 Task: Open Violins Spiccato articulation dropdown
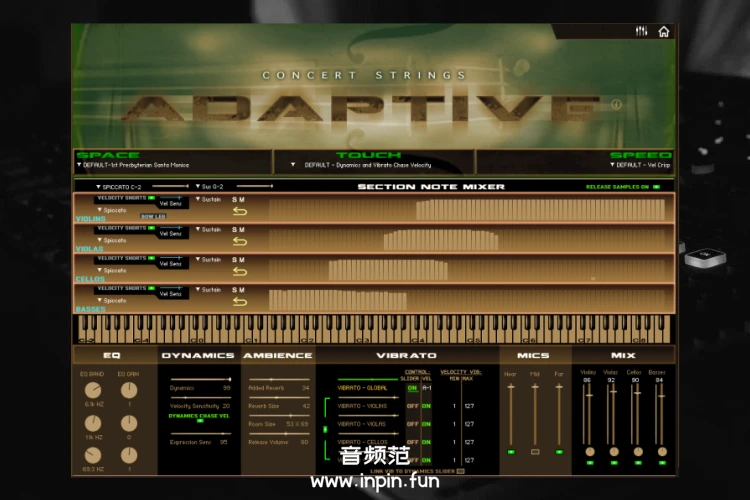pyautogui.click(x=112, y=210)
